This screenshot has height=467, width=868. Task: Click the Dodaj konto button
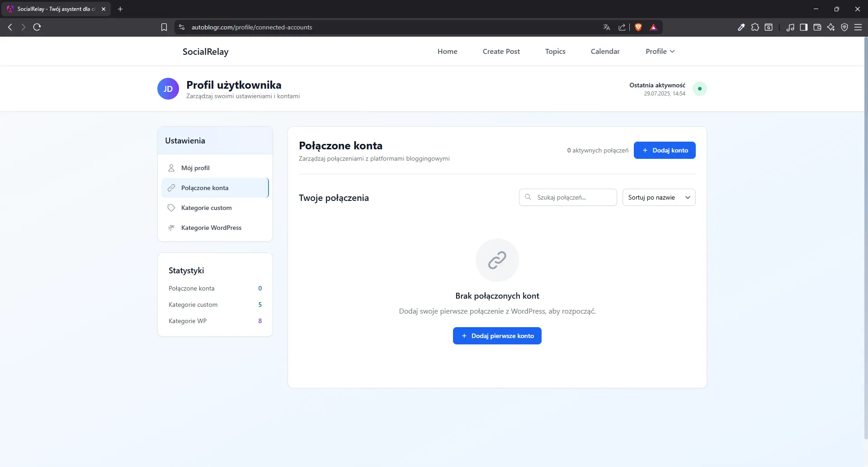(x=665, y=150)
